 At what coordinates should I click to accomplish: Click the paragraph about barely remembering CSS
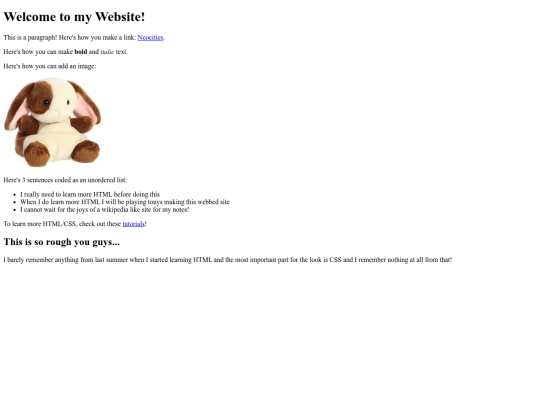[228, 260]
